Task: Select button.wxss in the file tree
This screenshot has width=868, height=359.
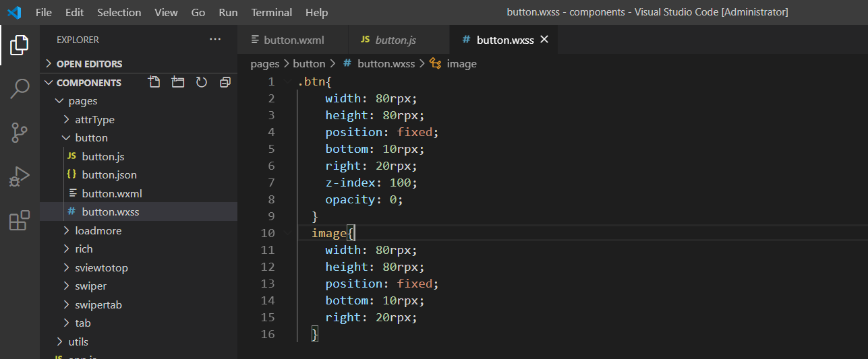Action: (138, 211)
